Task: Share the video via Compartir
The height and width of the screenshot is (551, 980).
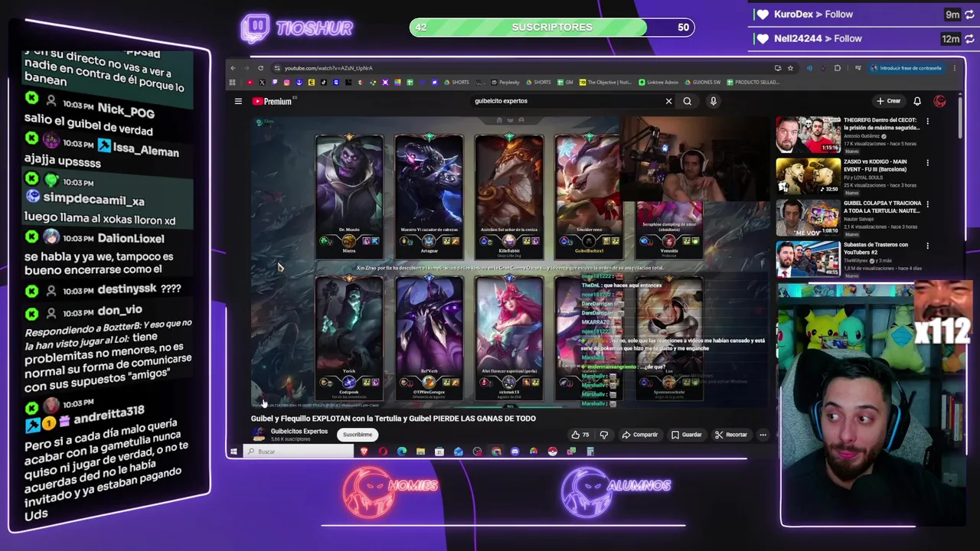Action: click(x=640, y=435)
